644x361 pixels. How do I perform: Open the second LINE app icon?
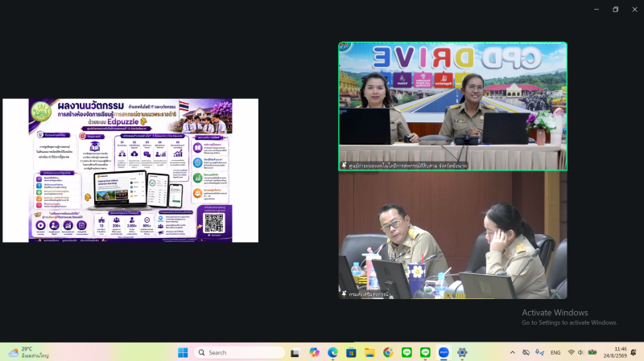[x=425, y=352]
